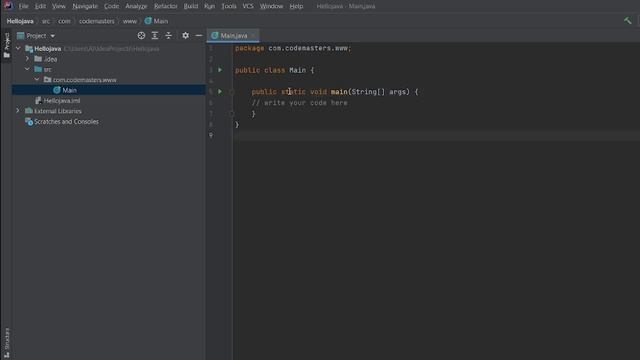Viewport: 640px width, 360px height.
Task: Open the File menu
Action: point(24,6)
